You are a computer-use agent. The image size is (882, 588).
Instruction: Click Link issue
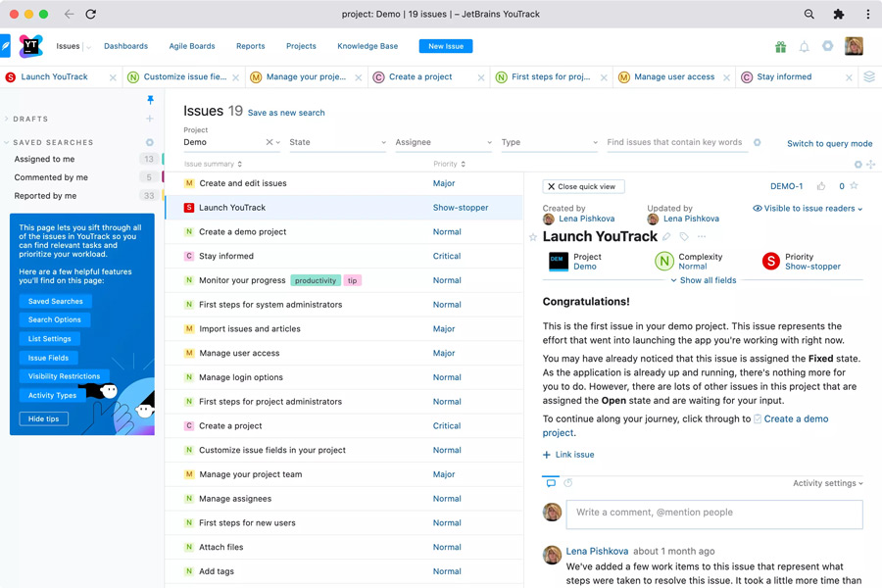click(568, 455)
